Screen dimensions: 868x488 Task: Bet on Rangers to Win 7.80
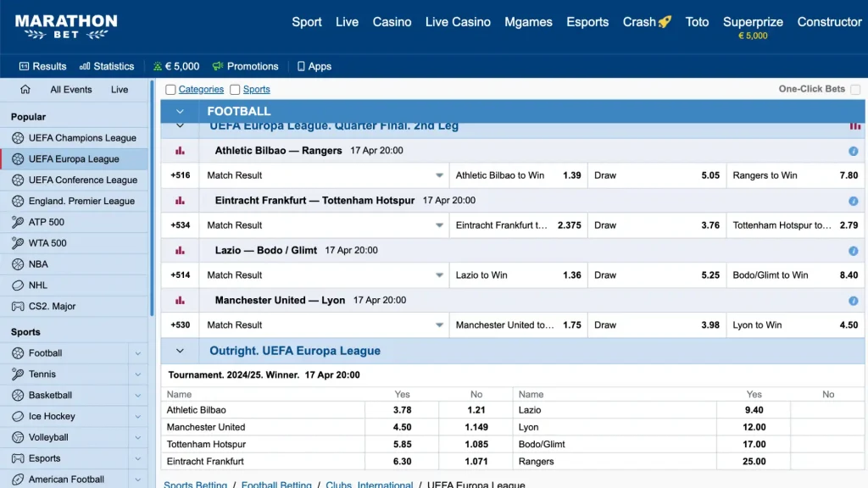(x=795, y=175)
